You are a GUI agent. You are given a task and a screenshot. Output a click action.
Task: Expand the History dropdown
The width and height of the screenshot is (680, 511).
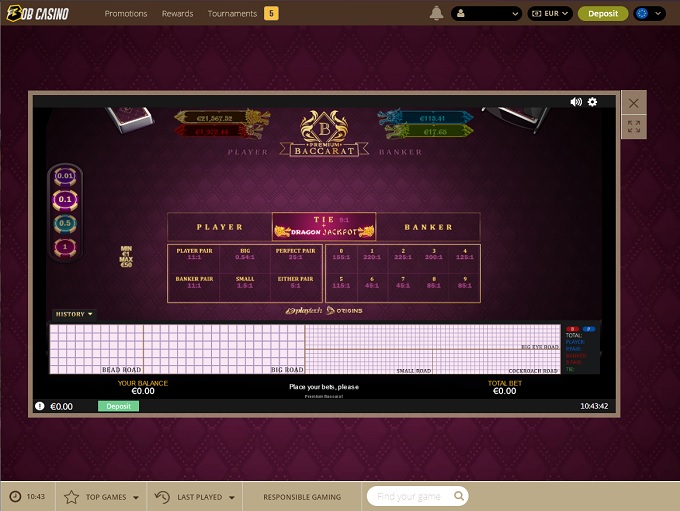coord(74,314)
